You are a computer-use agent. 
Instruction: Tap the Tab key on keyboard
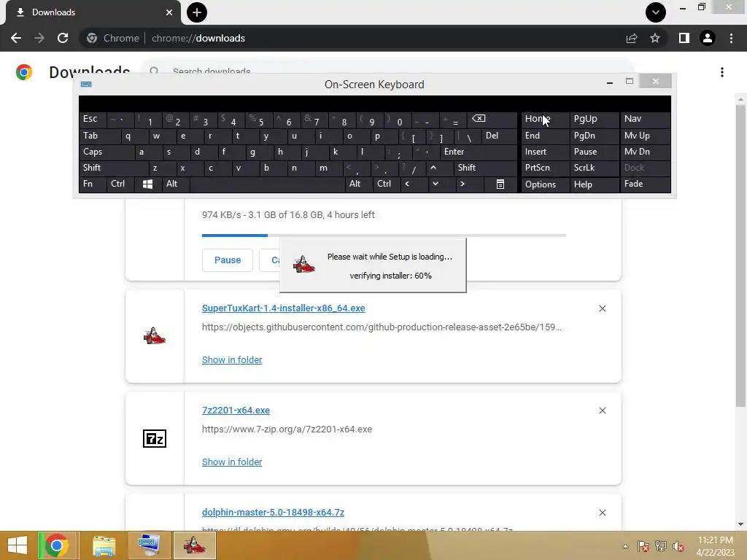(99, 136)
